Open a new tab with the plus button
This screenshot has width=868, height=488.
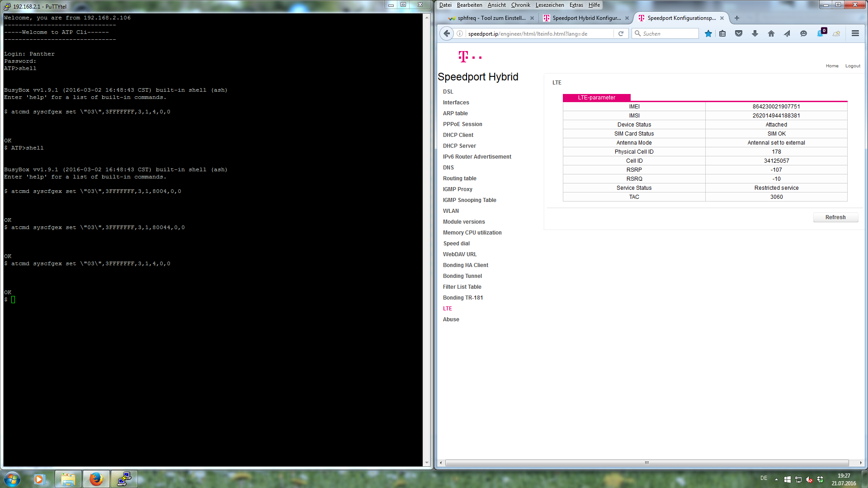click(737, 18)
